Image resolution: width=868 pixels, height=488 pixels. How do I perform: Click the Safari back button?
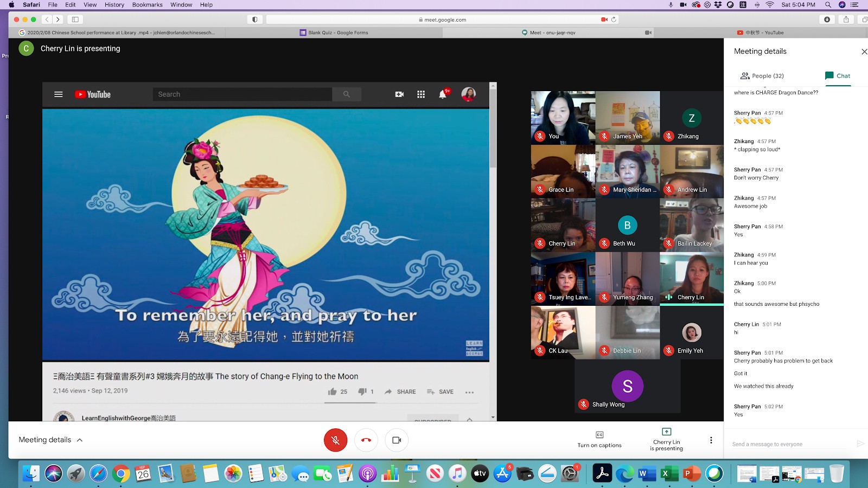pos(47,20)
